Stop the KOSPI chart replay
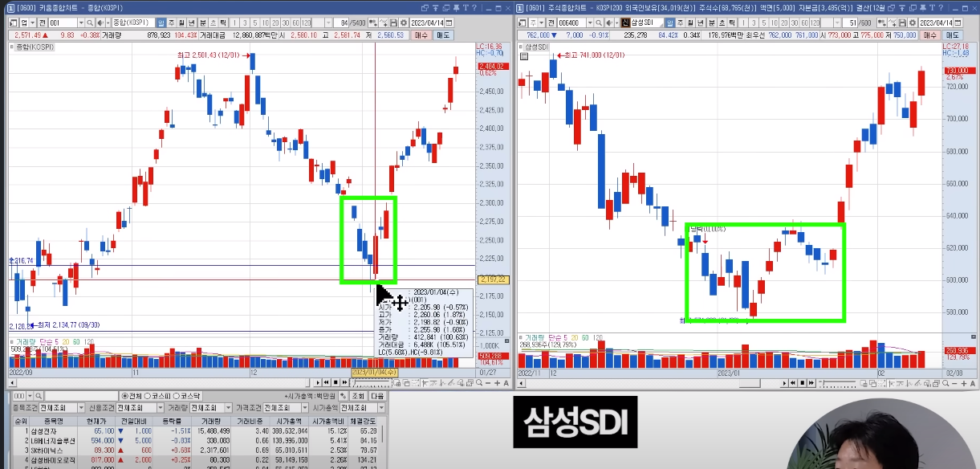The width and height of the screenshot is (980, 469). pos(335,382)
